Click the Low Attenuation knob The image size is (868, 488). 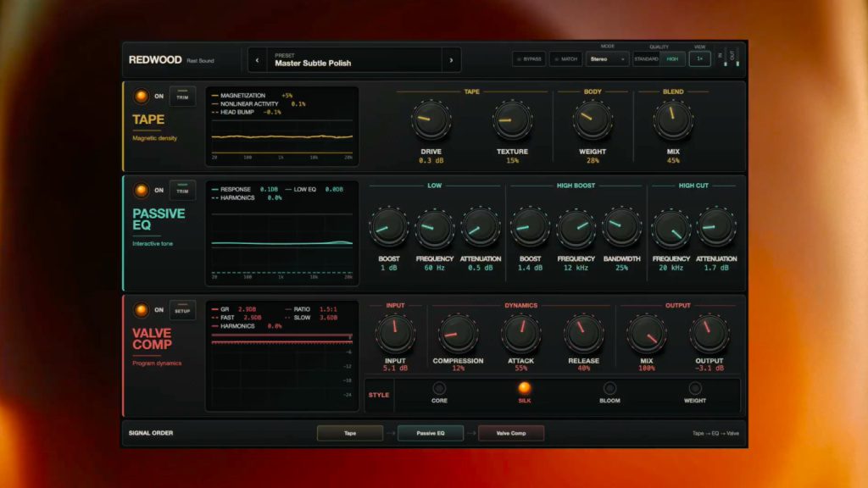tap(480, 227)
